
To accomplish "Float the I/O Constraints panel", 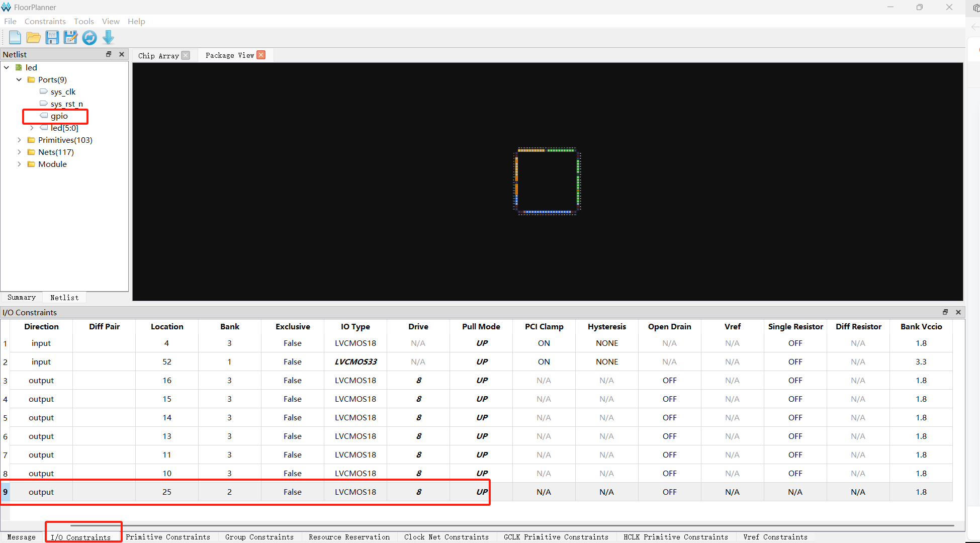I will 945,312.
